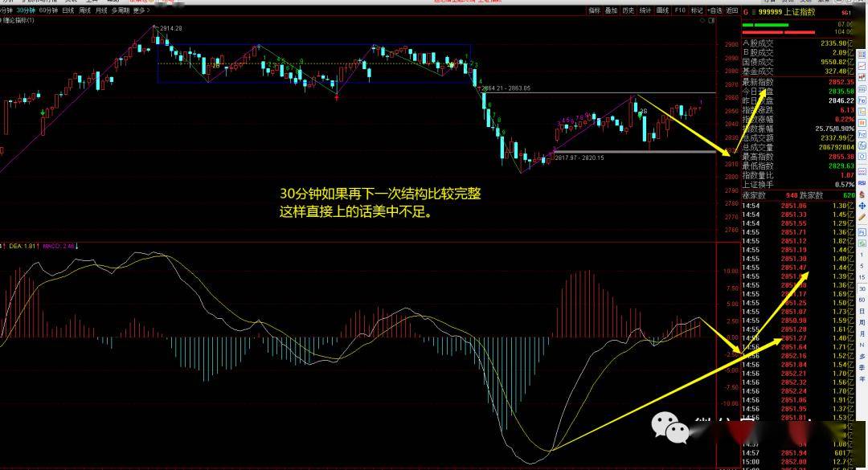This screenshot has width=868, height=470.
Task: Expand the 更多 periods dropdown
Action: click(141, 10)
